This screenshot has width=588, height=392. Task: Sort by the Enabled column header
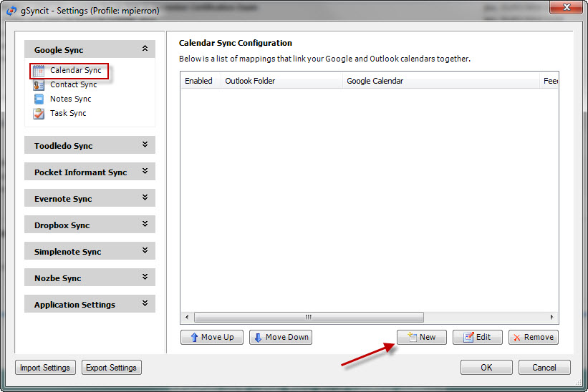coord(201,81)
